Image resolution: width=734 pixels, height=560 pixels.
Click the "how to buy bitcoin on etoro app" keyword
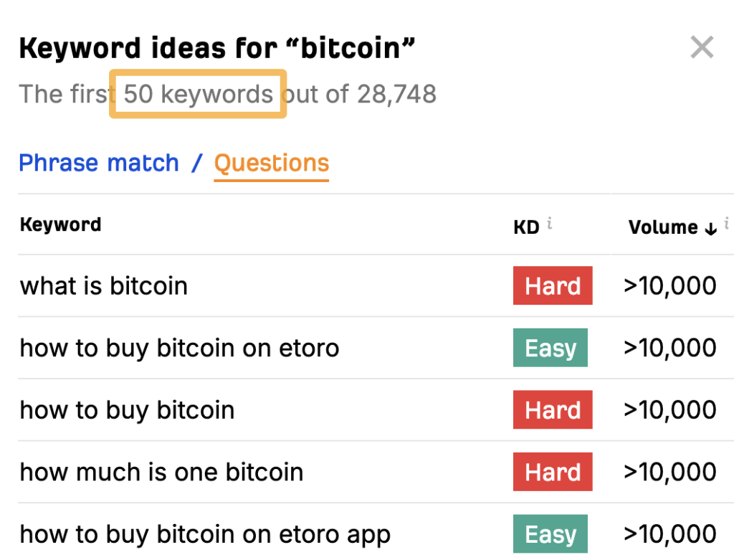(205, 534)
